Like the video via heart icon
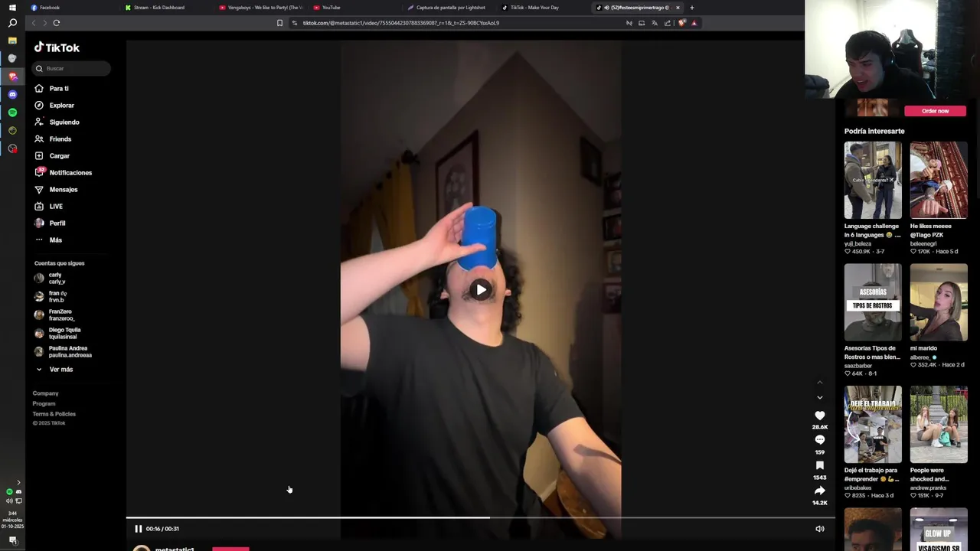Viewport: 980px width, 551px height. pos(820,416)
